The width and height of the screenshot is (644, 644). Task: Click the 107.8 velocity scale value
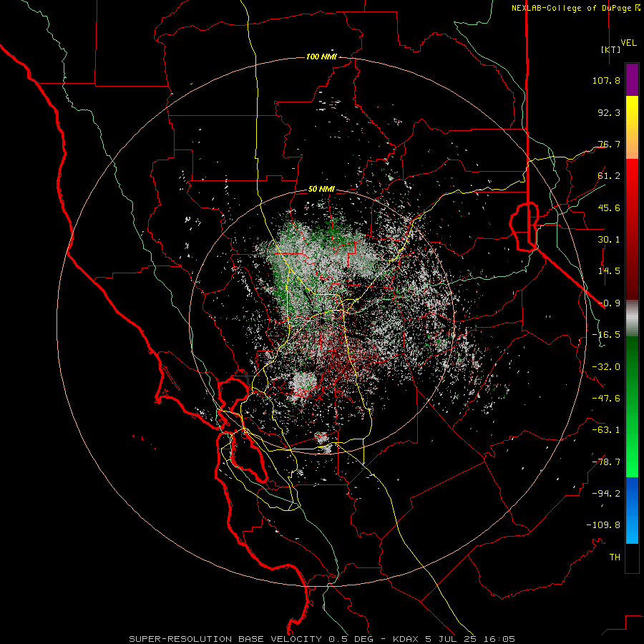point(606,80)
